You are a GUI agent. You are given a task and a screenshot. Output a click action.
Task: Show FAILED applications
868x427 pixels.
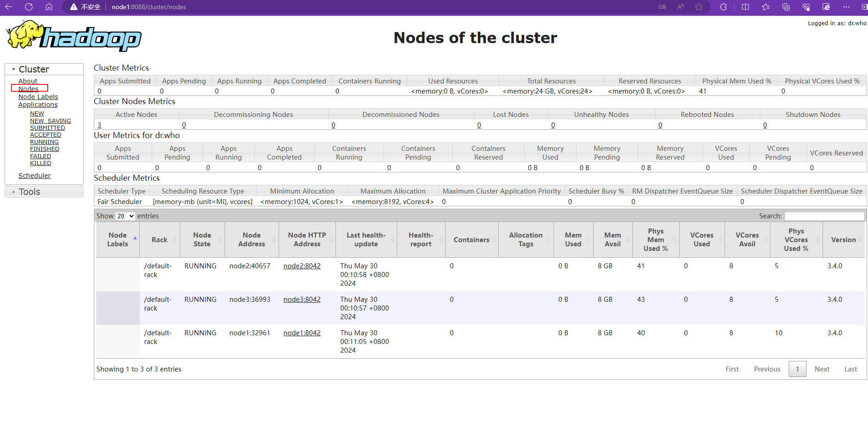point(41,156)
